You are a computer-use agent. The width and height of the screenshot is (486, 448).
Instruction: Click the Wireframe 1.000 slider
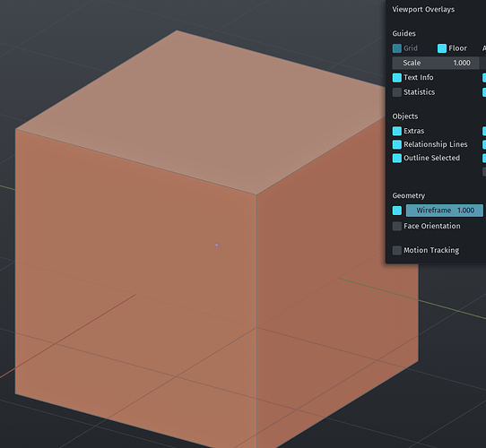click(445, 211)
